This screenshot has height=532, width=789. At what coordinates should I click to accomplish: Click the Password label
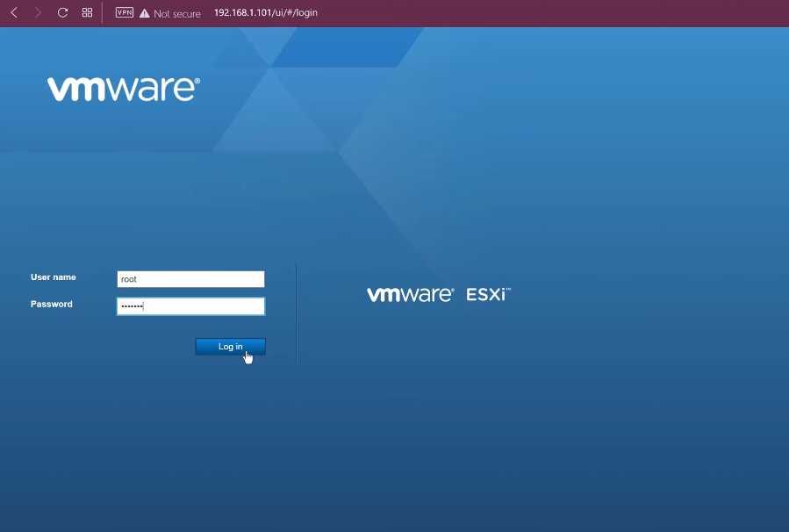click(51, 304)
